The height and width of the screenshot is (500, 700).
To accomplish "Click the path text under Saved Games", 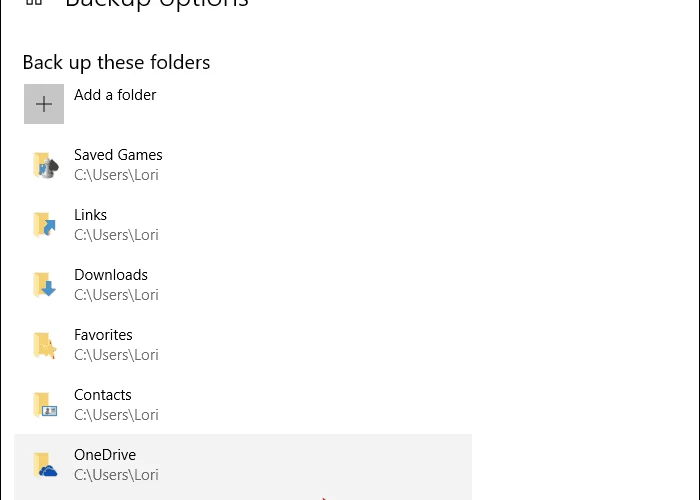I will [116, 175].
